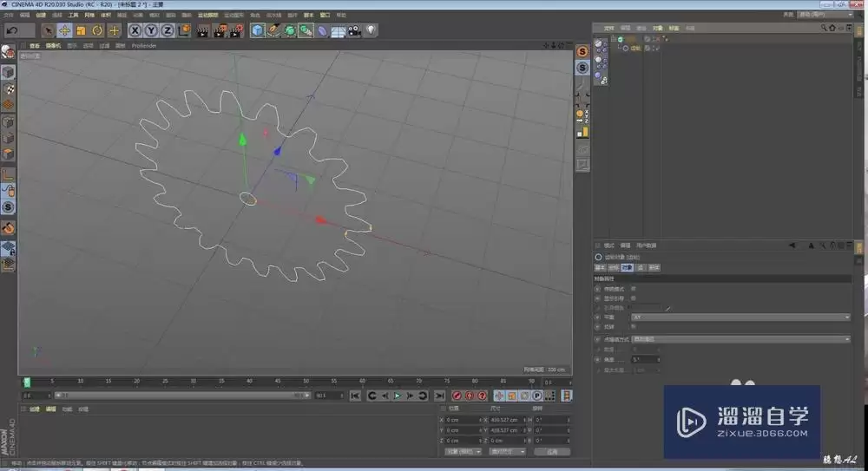Activate the Scale tool icon

[81, 30]
